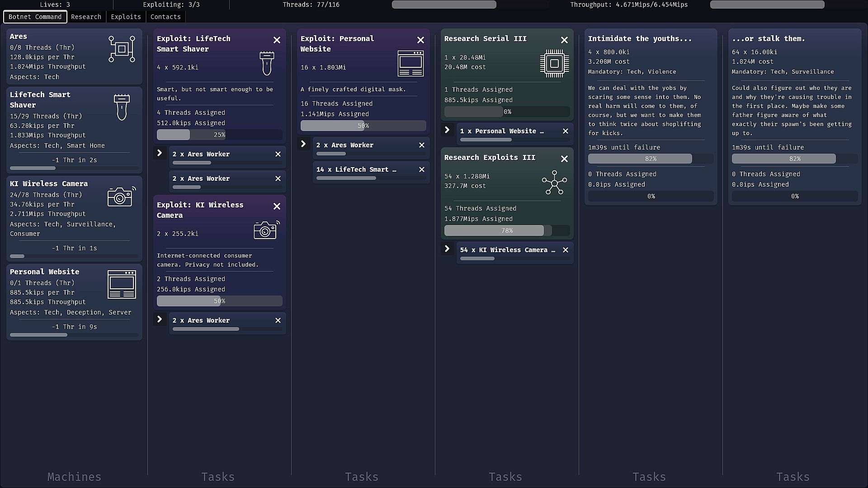Remove the 14 x LifeTech Smart assignment
The width and height of the screenshot is (868, 488).
click(x=422, y=169)
